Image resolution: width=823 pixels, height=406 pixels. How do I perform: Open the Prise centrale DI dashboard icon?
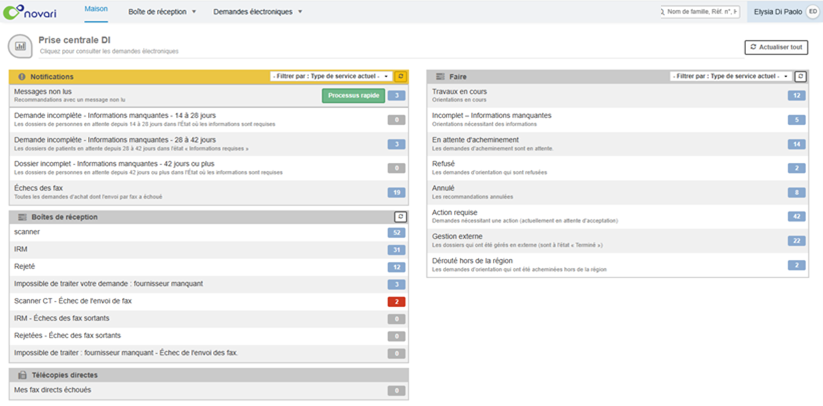pyautogui.click(x=20, y=46)
